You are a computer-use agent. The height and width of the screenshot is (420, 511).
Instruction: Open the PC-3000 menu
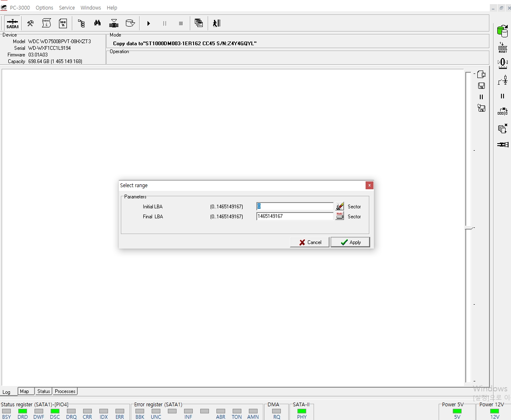(x=20, y=7)
